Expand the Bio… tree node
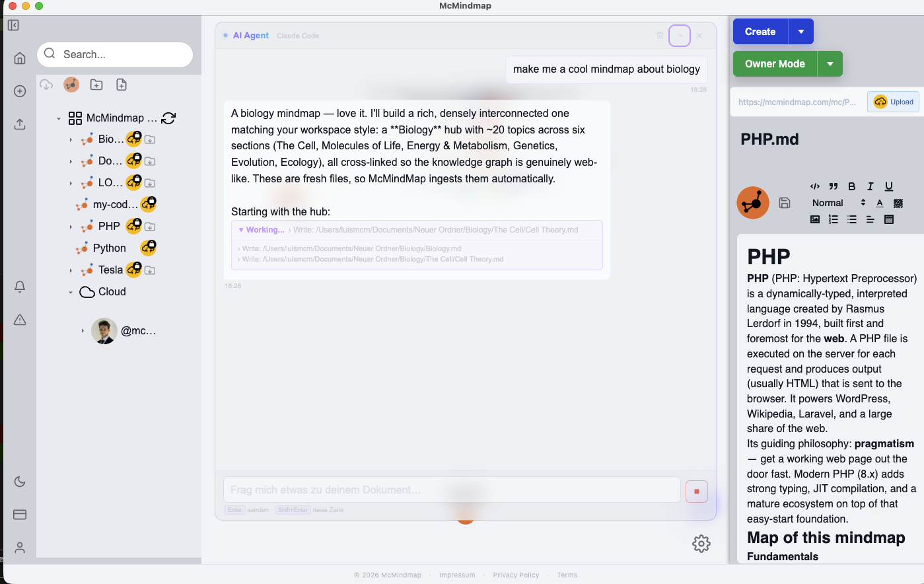 (x=71, y=140)
